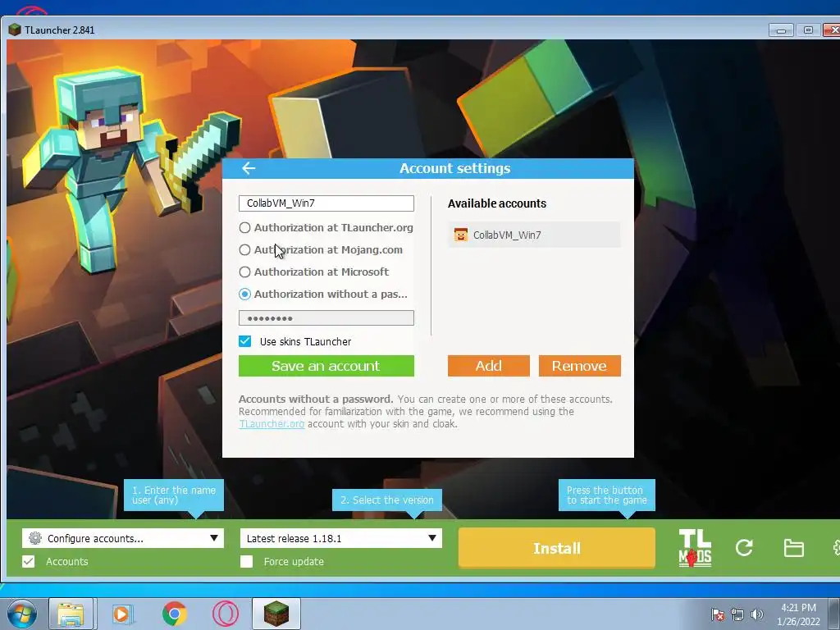
Task: Click Save an account button
Action: (x=326, y=366)
